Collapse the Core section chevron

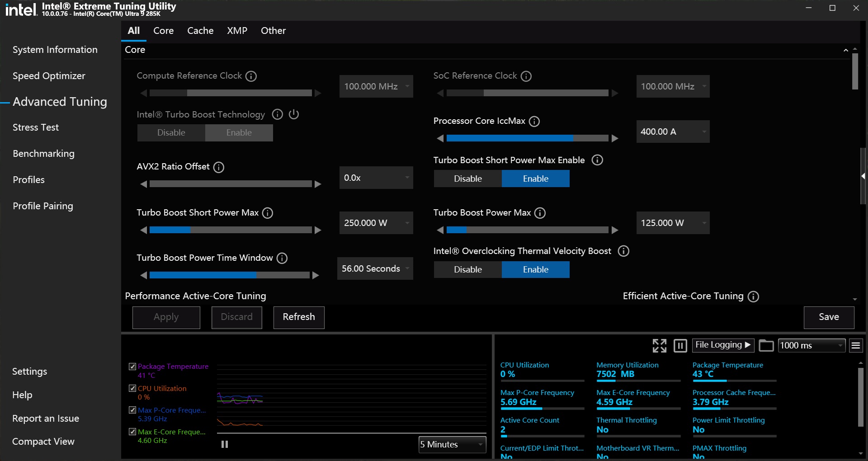846,50
